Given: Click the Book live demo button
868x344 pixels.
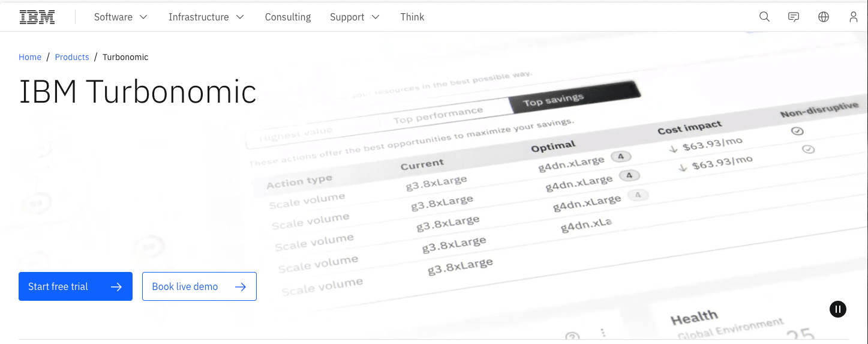Looking at the screenshot, I should point(199,286).
